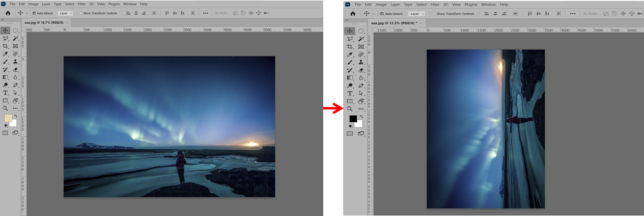Toggle Show Transform Controls in the 16.7% window
The width and height of the screenshot is (644, 216).
tap(81, 13)
